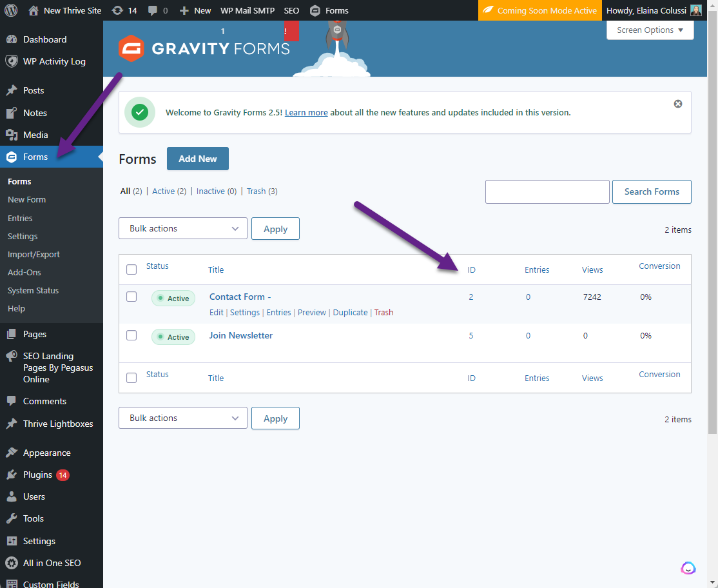Click the All in One SEO gear icon
Image resolution: width=718 pixels, height=588 pixels.
(x=12, y=563)
